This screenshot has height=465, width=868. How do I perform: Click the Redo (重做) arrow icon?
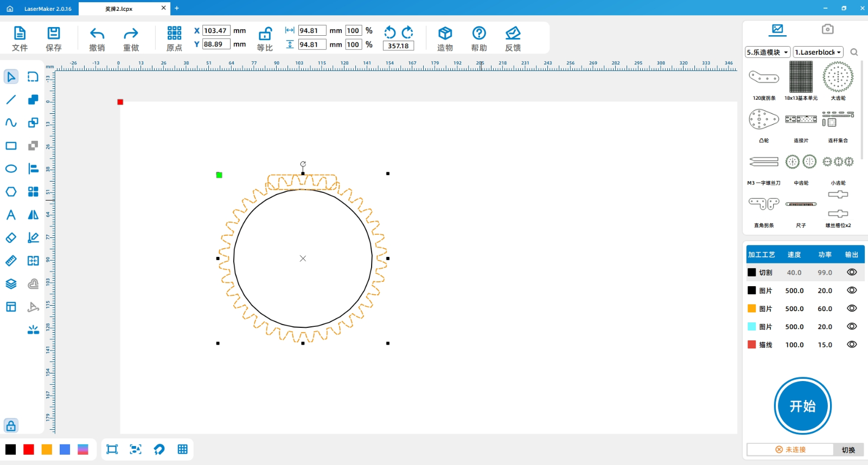pos(131,34)
